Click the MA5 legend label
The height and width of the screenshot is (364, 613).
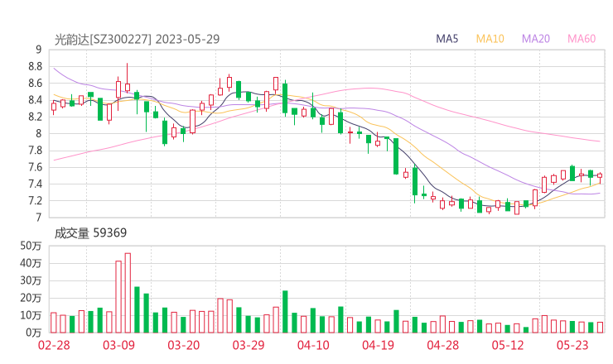(x=446, y=39)
